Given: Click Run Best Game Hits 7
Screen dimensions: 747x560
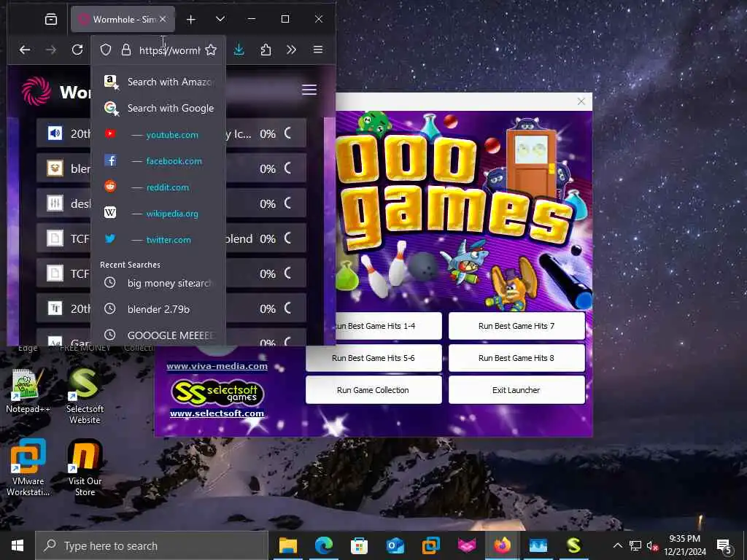Looking at the screenshot, I should pyautogui.click(x=516, y=326).
